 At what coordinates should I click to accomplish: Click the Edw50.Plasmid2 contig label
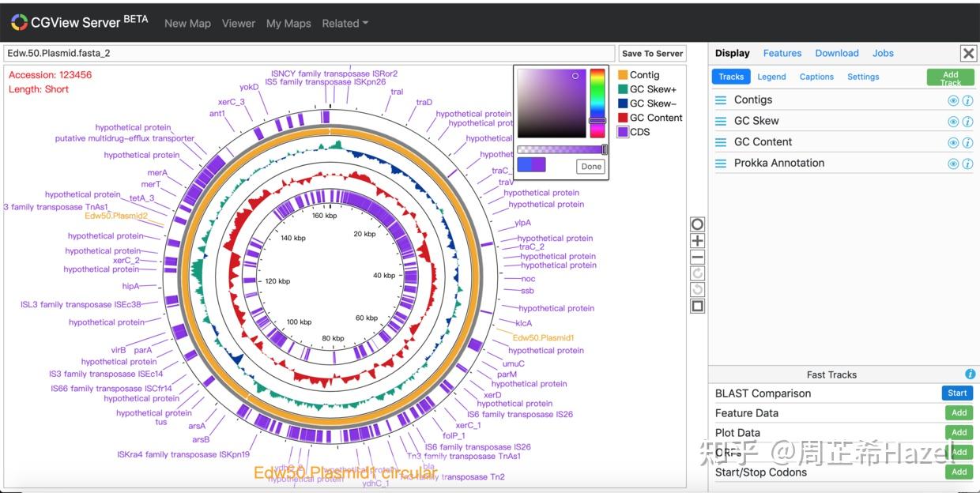tap(116, 216)
